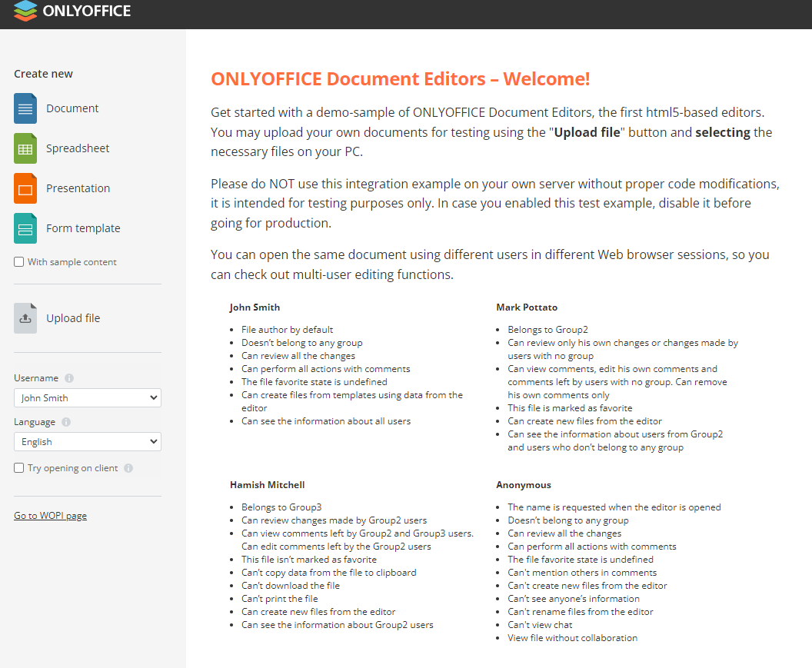Click 'Can't download the file' text
This screenshot has width=812, height=668.
291,586
